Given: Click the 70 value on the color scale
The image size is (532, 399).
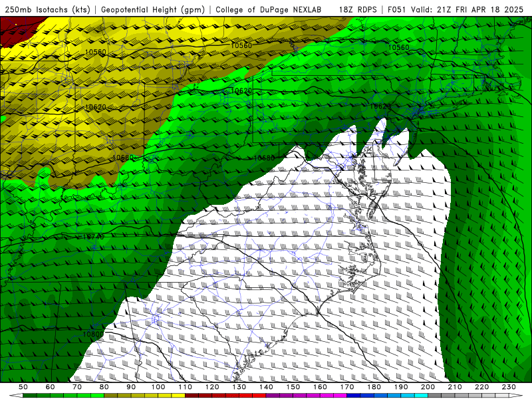Looking at the screenshot, I should point(77,387).
